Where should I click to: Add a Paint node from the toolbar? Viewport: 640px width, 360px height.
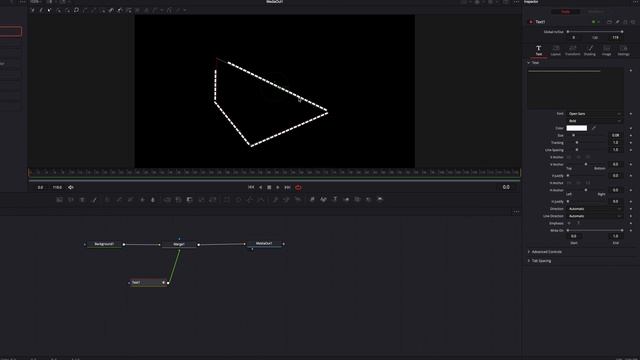[x=94, y=200]
